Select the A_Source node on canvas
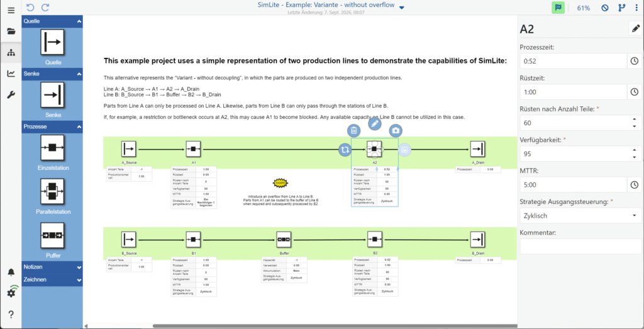The width and height of the screenshot is (644, 329). pyautogui.click(x=128, y=148)
